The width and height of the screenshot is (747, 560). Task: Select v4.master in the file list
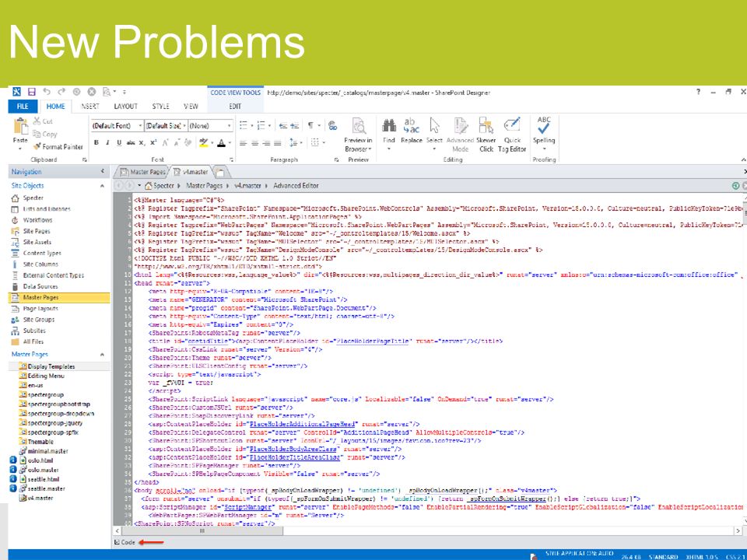coord(40,498)
